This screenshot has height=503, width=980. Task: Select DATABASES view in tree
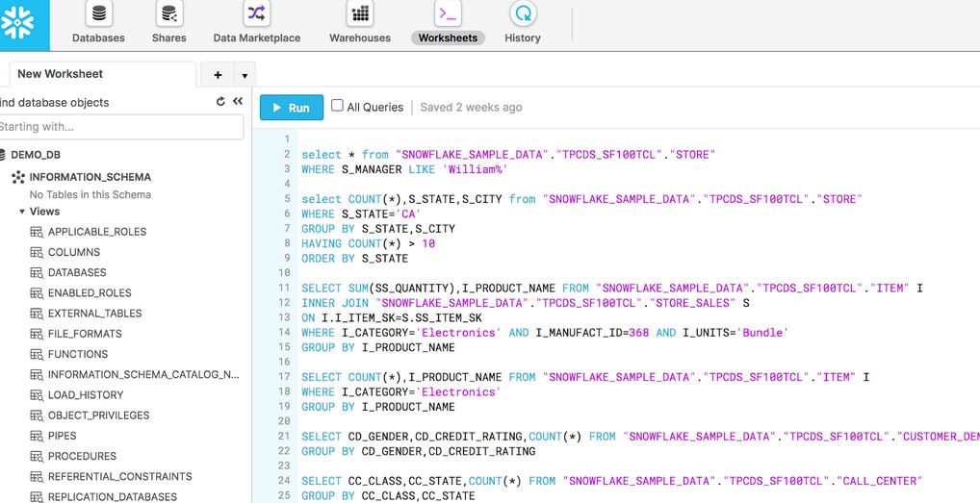[77, 273]
